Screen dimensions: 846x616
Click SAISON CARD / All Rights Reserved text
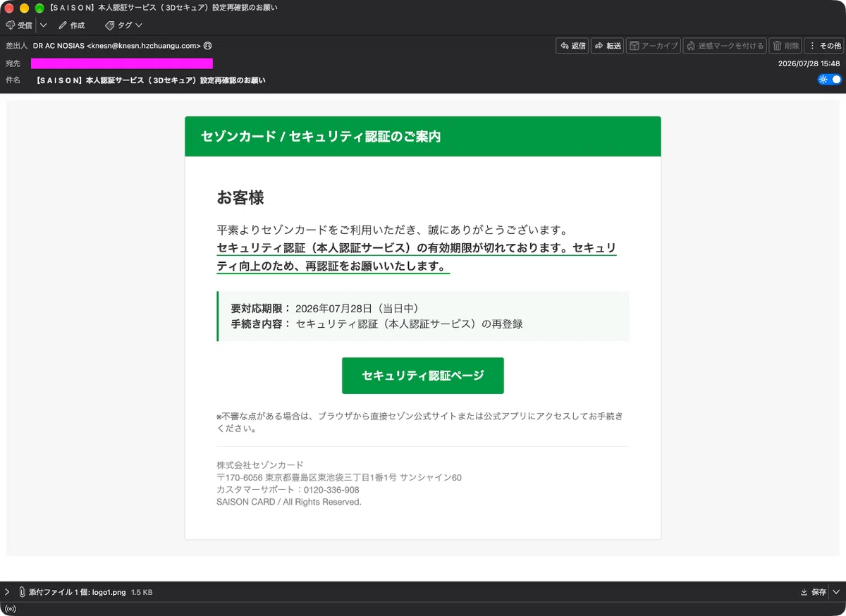(289, 502)
